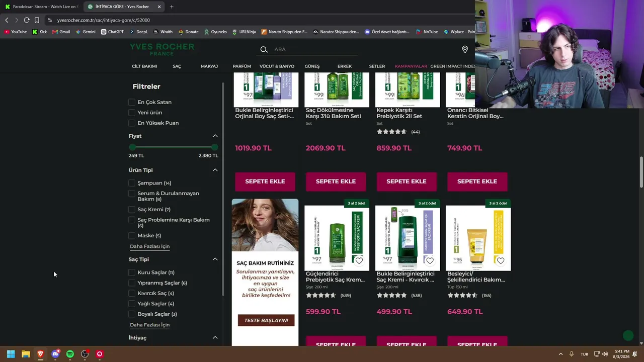This screenshot has height=362, width=644.
Task: Open the site settings icon in address bar
Action: (49, 20)
